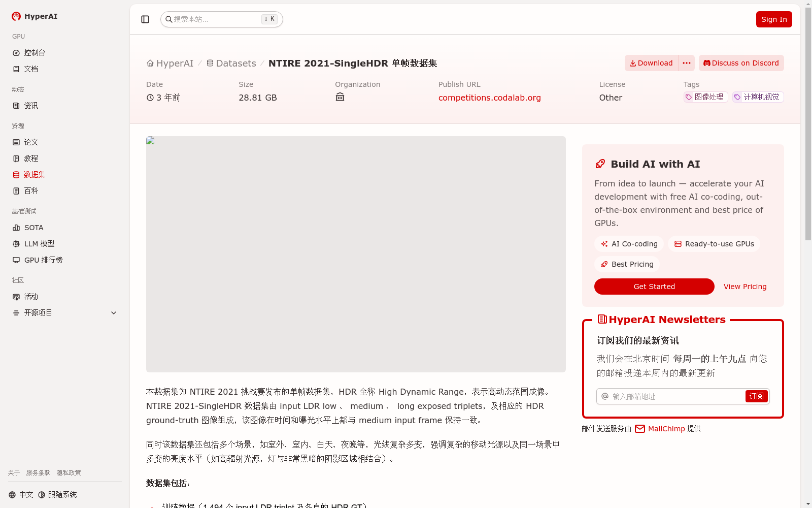
Task: Open the 服务条款 terms link
Action: (38, 472)
